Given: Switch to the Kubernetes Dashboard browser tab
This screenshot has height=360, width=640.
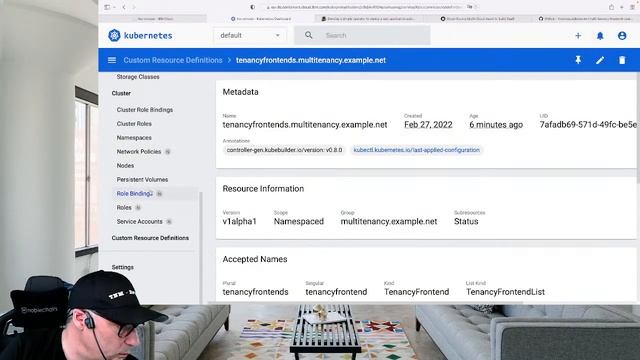Looking at the screenshot, I should coord(261,19).
